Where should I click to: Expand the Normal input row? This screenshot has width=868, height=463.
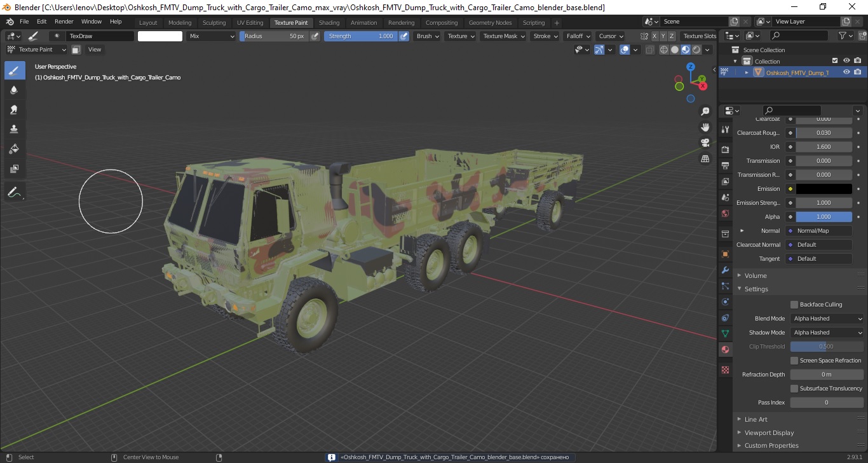point(742,231)
